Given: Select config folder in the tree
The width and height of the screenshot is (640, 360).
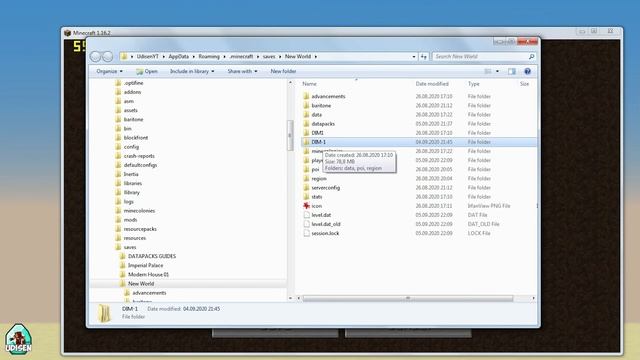Looking at the screenshot, I should tap(131, 147).
